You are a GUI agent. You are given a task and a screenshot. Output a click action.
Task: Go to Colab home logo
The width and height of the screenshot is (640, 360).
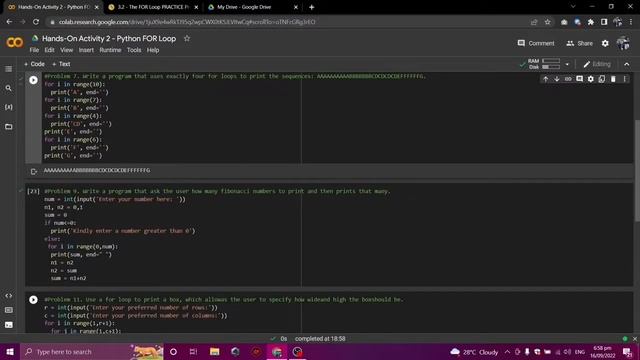15,42
